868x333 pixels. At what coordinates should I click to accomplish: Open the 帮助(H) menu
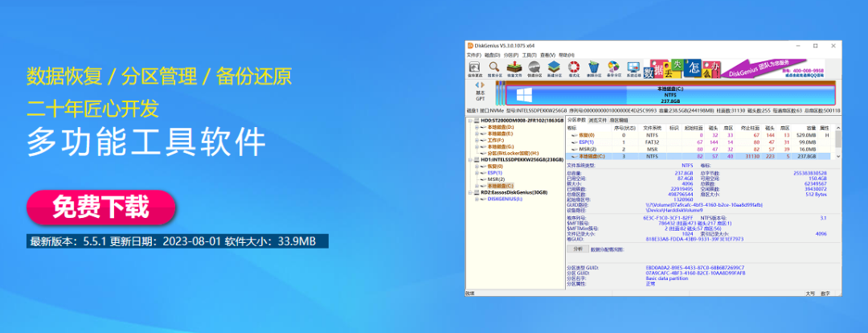[x=567, y=55]
